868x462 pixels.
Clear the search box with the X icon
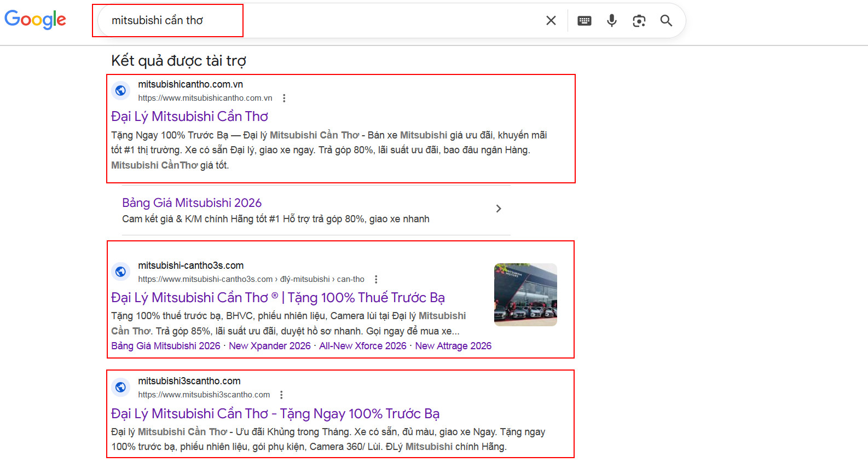click(551, 21)
